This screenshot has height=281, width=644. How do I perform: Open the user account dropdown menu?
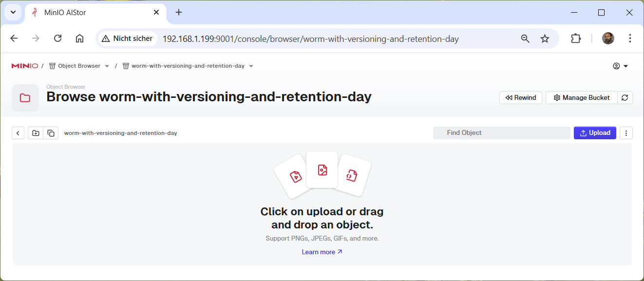(x=620, y=66)
